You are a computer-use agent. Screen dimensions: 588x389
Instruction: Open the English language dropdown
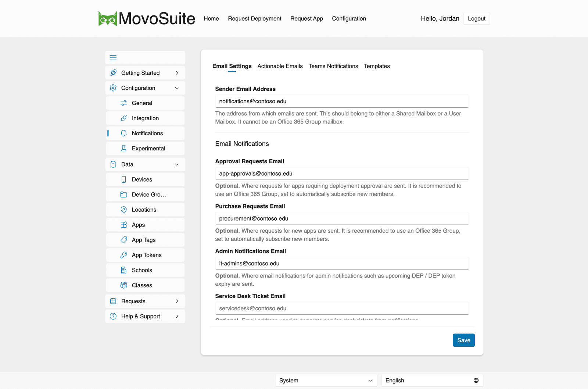[x=432, y=381]
